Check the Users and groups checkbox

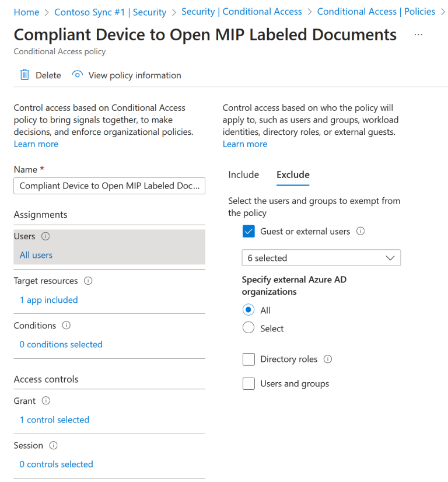tap(249, 383)
